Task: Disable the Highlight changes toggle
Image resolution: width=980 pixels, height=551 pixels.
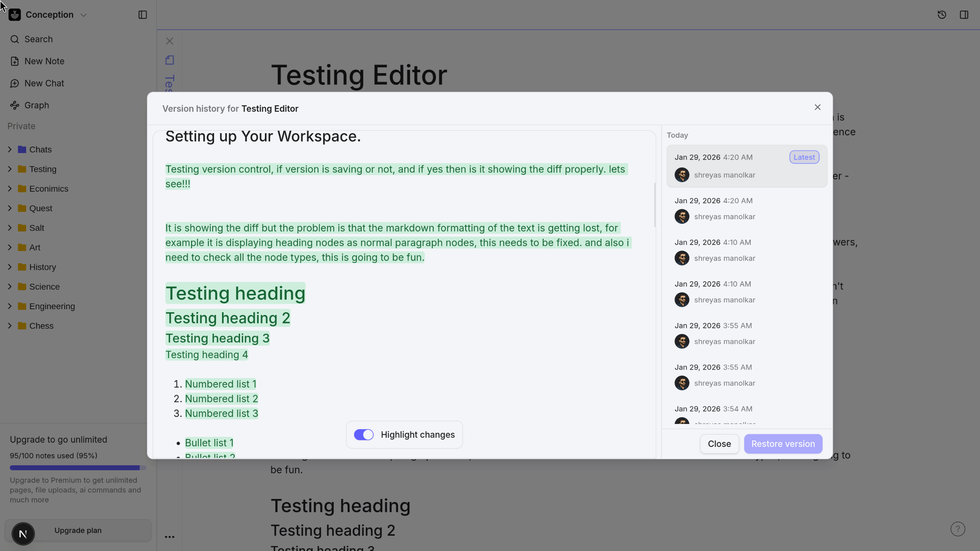Action: click(363, 435)
